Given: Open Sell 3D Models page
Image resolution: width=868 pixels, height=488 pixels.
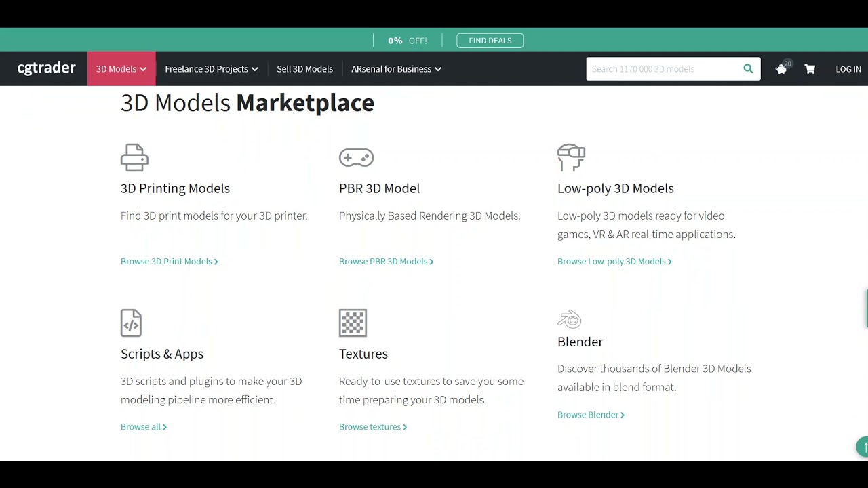Looking at the screenshot, I should coord(304,69).
